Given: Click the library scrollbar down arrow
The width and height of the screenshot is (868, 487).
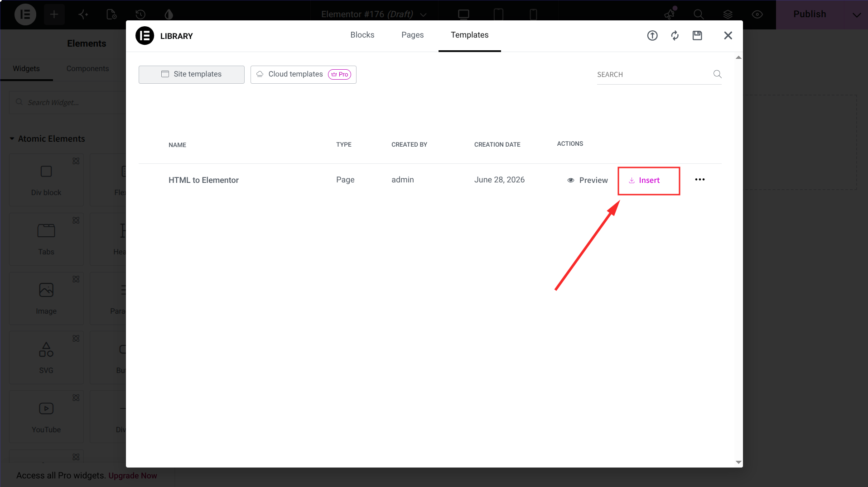Looking at the screenshot, I should 738,462.
